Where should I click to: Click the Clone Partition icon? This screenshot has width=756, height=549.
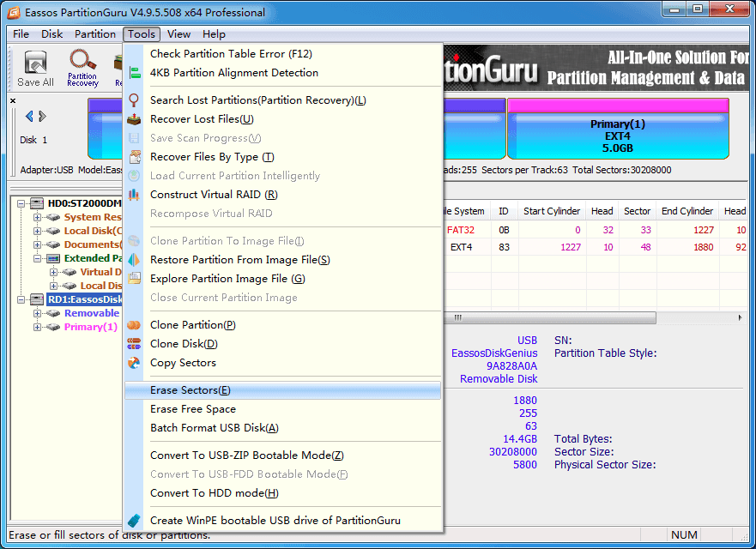(134, 325)
